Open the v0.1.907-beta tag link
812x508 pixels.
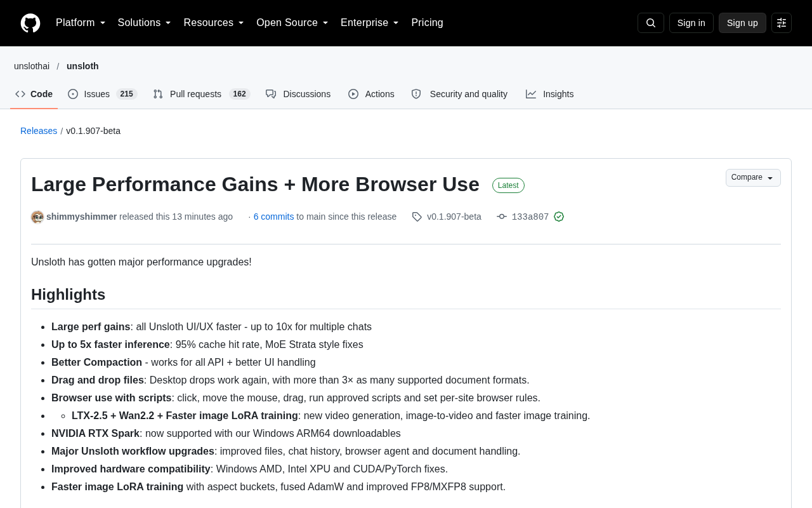pos(454,217)
